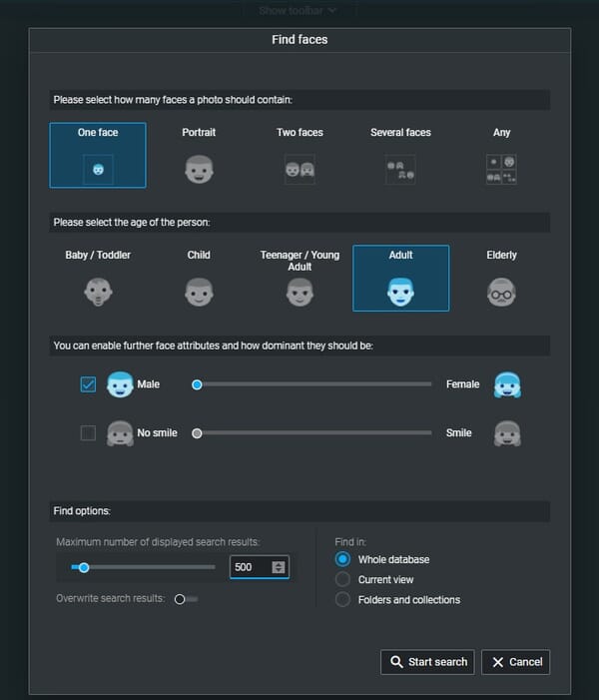The width and height of the screenshot is (599, 700).
Task: Uncheck the Male/Female attribute checkbox
Action: [x=88, y=384]
